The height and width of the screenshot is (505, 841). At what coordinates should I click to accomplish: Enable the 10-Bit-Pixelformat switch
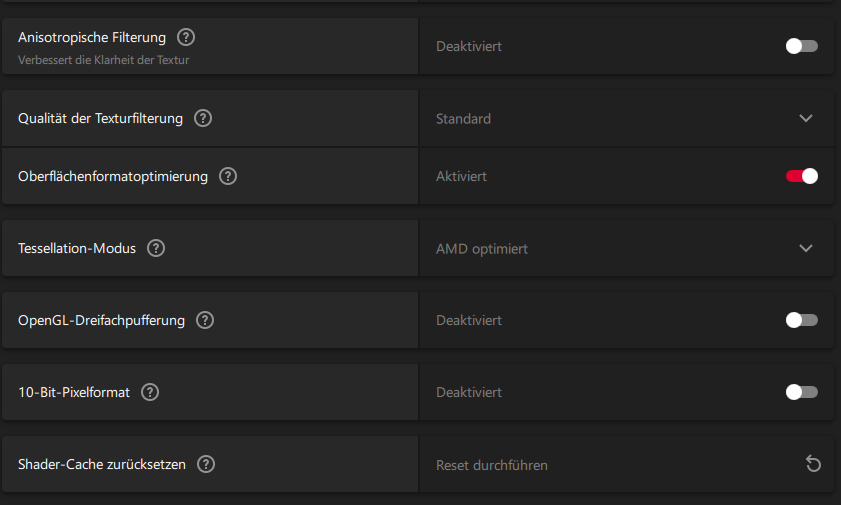(801, 392)
